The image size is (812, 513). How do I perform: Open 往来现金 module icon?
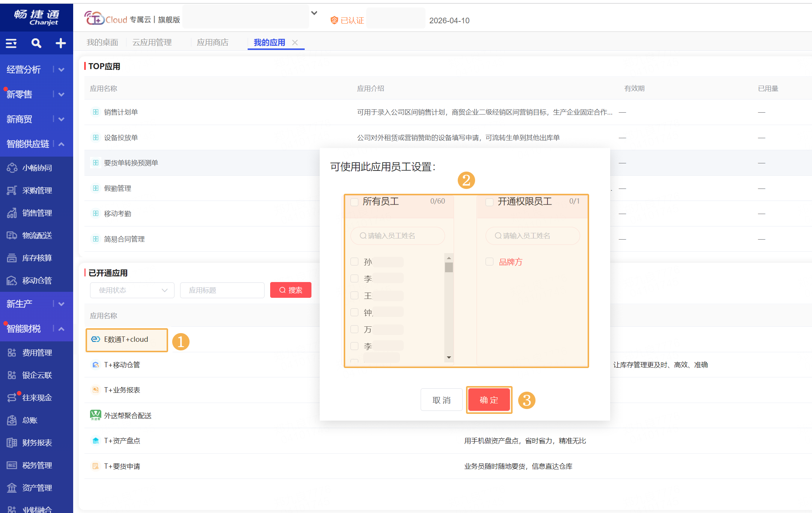12,398
